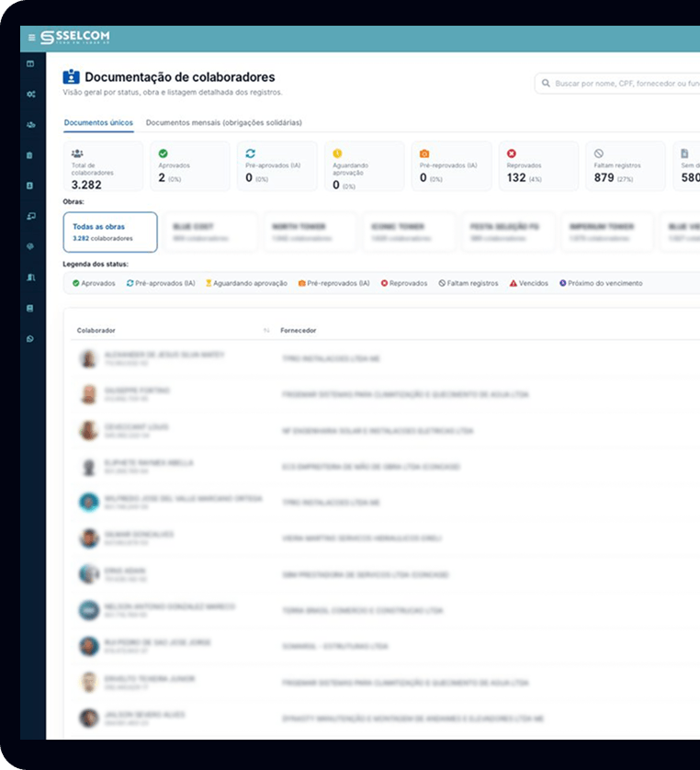Select the Total de colaboradores card
Viewport: 700px width, 770px height.
(x=103, y=166)
